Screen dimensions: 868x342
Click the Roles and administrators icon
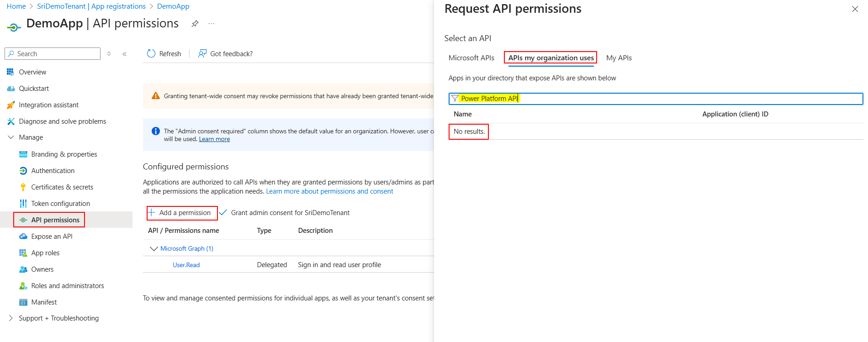tap(23, 286)
